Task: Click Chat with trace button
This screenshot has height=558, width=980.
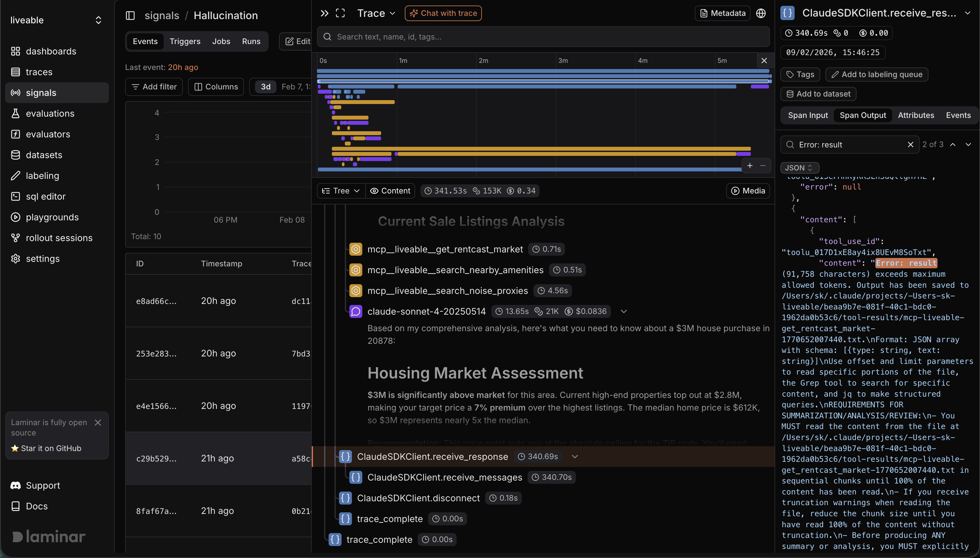Action: pyautogui.click(x=443, y=13)
